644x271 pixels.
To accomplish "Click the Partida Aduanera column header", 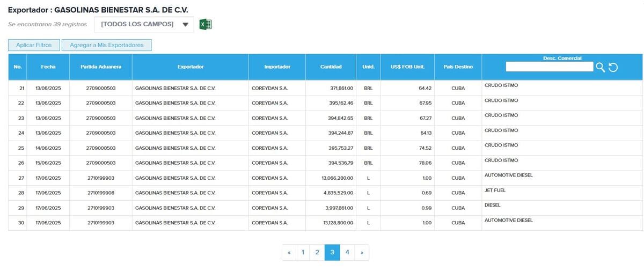I will (x=101, y=67).
